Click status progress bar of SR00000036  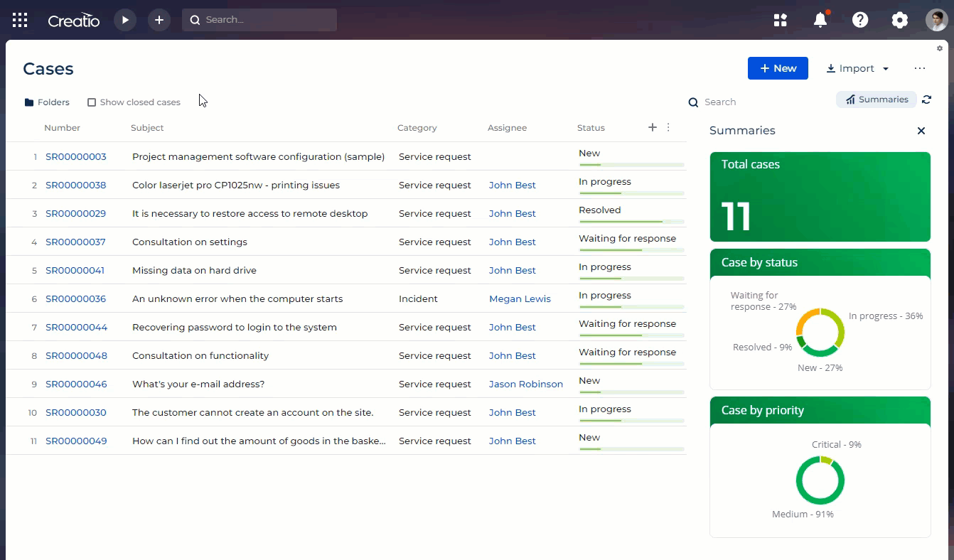tap(632, 307)
